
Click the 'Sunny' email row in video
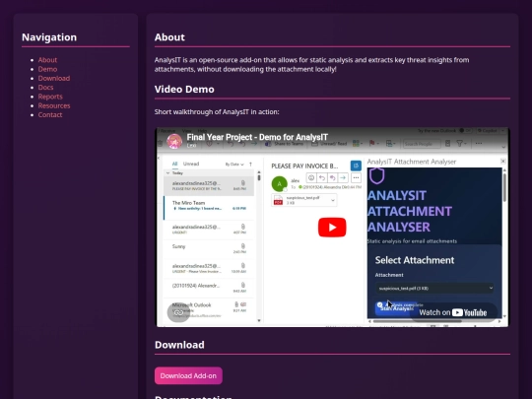(x=209, y=249)
